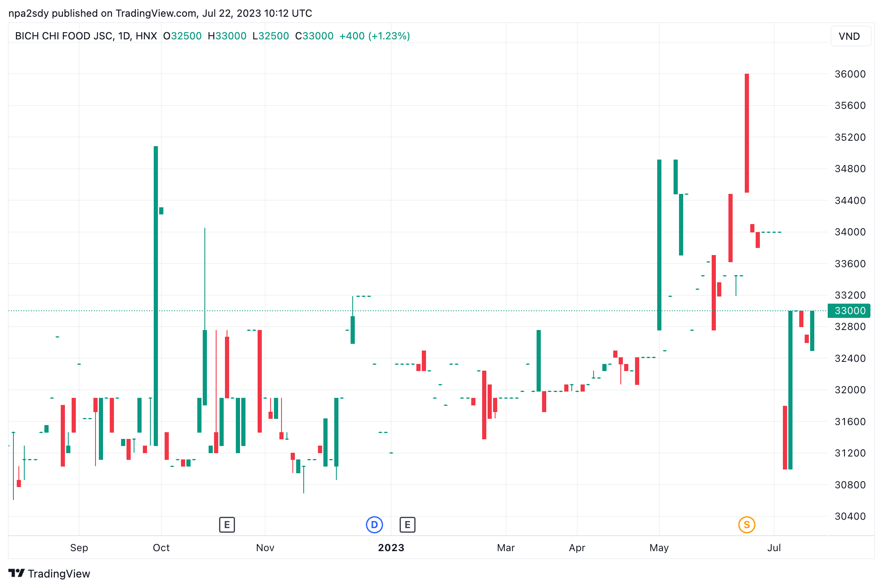Click the January 2023 earnings E marker

407,525
